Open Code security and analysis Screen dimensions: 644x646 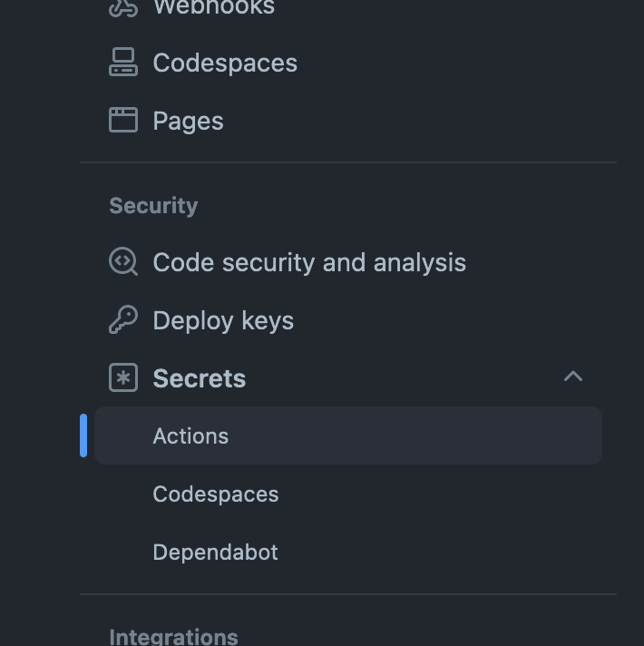[309, 262]
